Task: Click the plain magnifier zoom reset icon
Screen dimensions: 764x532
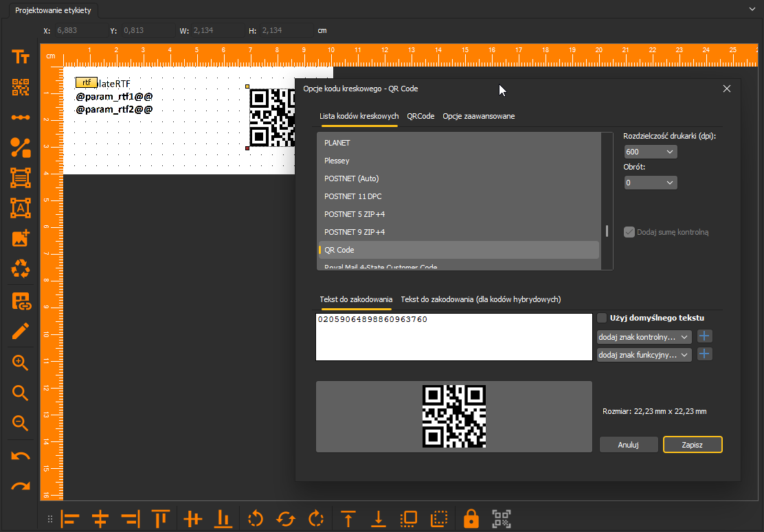Action: [x=20, y=393]
